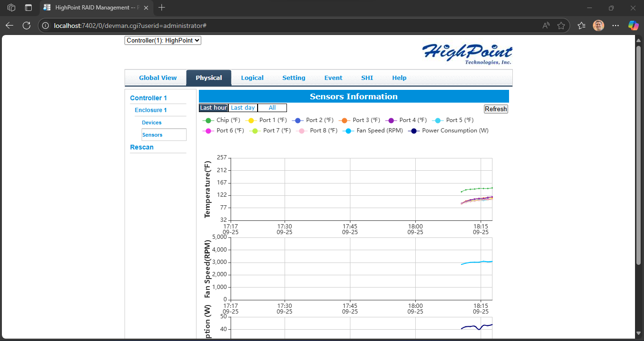Click Rescan in the sidebar
This screenshot has width=644, height=341.
coord(142,147)
